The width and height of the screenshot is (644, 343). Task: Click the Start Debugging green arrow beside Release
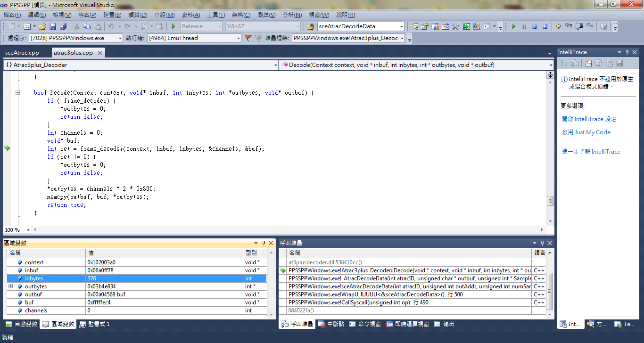[x=173, y=26]
